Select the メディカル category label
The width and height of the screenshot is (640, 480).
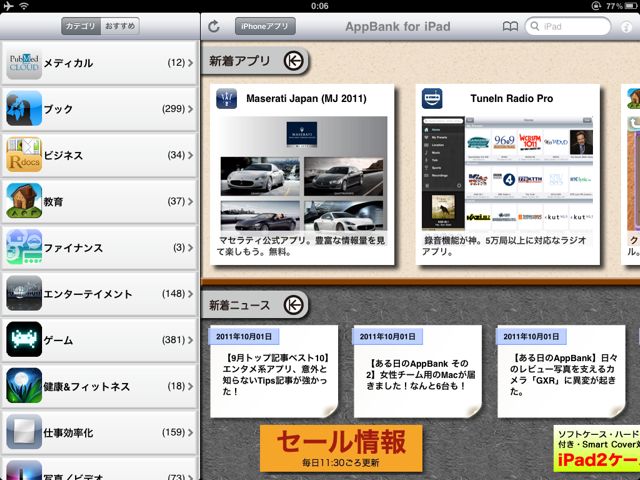pos(68,63)
